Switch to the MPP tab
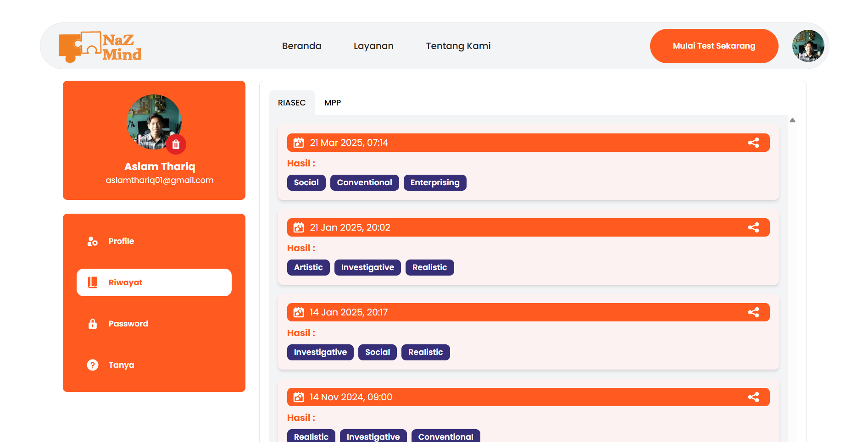Image resolution: width=868 pixels, height=442 pixels. pos(332,103)
